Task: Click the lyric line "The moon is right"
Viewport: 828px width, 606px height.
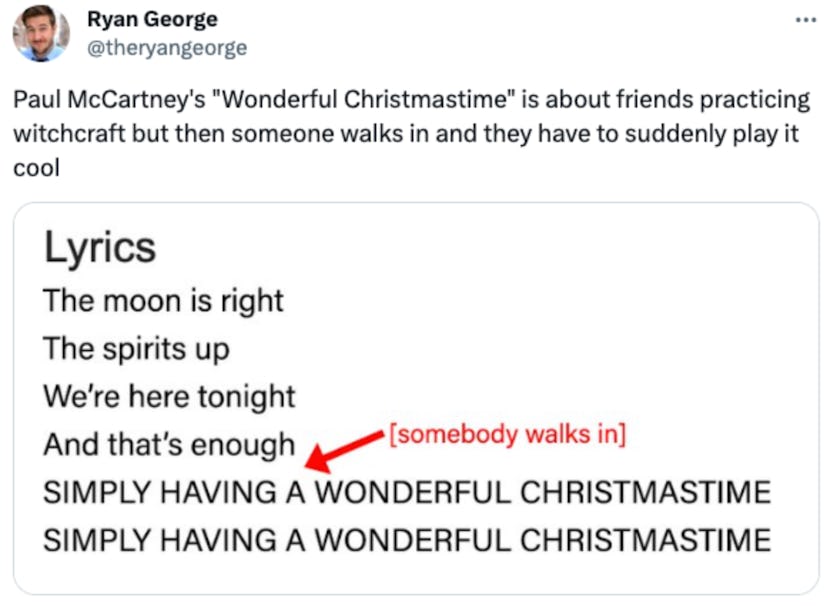Action: click(x=163, y=300)
